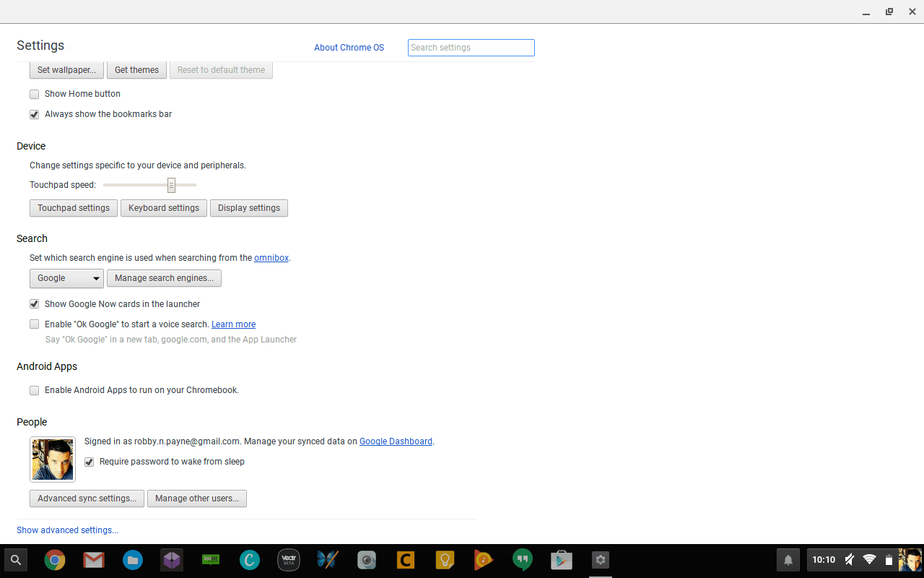The image size is (924, 578).
Task: Open About Chrome OS
Action: pos(349,47)
